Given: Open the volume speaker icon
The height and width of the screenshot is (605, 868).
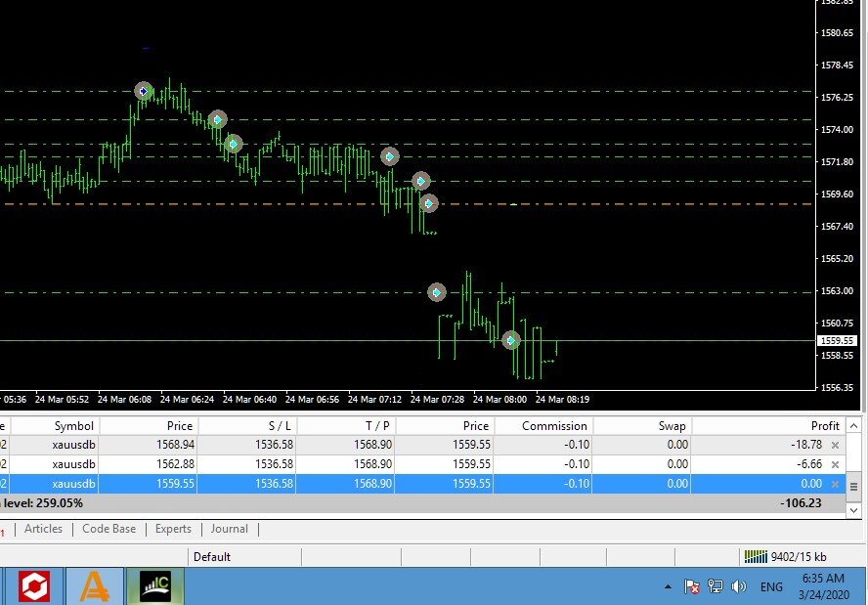Looking at the screenshot, I should [x=738, y=586].
